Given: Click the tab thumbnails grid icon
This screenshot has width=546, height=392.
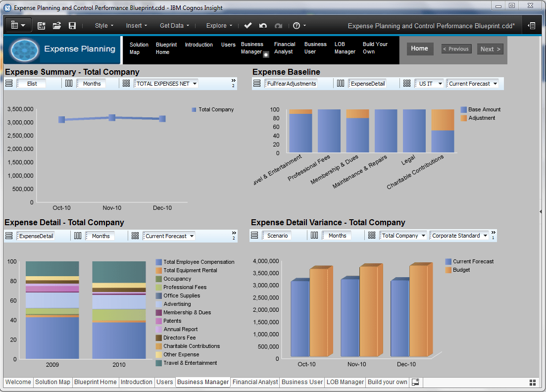Looking at the screenshot, I should pyautogui.click(x=533, y=383).
